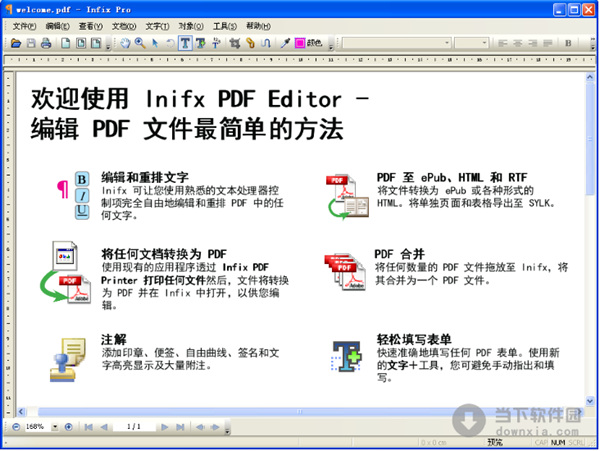Open the 工具(S) menu
The image size is (600, 451).
pos(225,26)
